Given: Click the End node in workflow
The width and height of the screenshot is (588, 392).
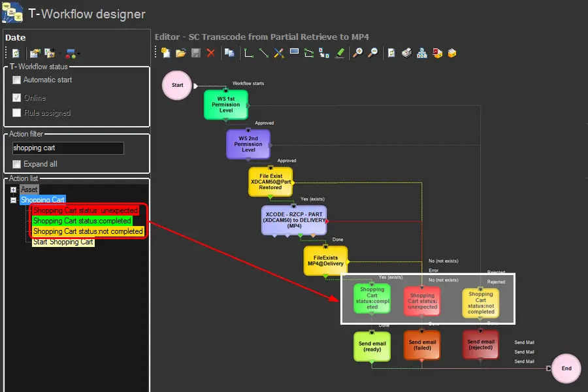Looking at the screenshot, I should (566, 368).
